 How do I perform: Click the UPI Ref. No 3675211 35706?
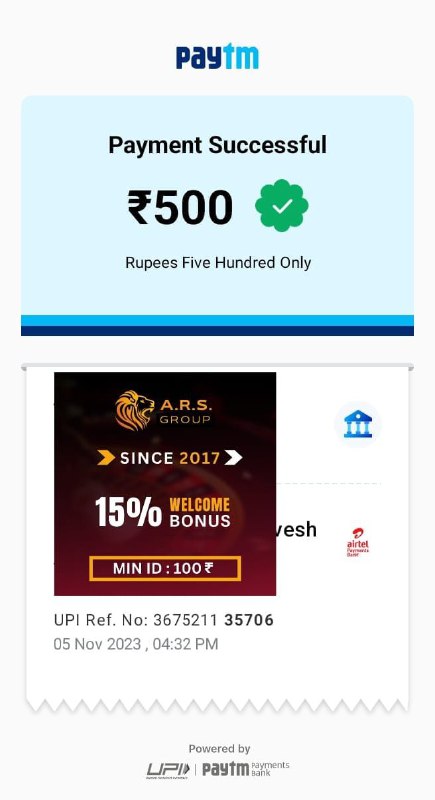click(164, 620)
